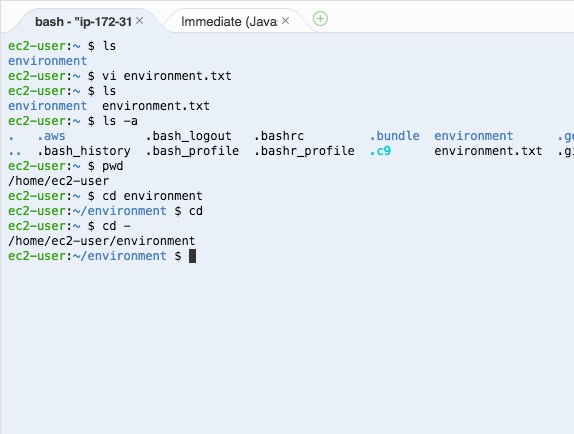This screenshot has width=574, height=434.
Task: Click '/home/ec2-user/environment' output line
Action: coord(102,241)
